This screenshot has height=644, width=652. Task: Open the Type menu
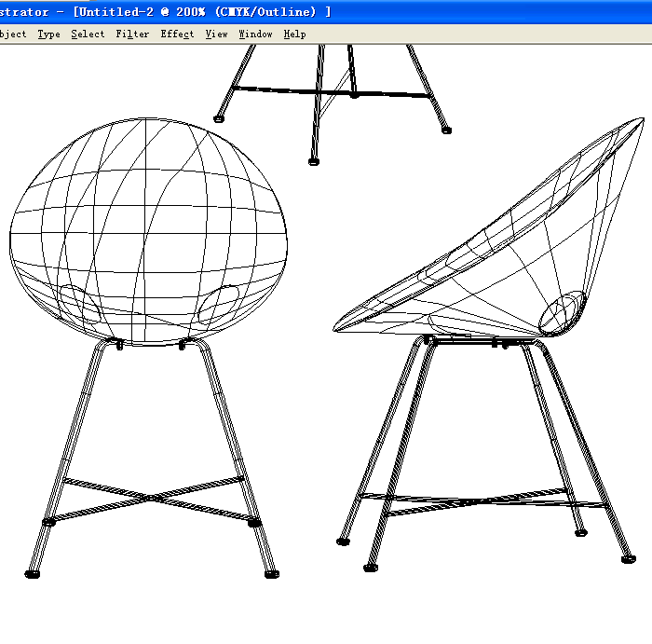[x=48, y=34]
